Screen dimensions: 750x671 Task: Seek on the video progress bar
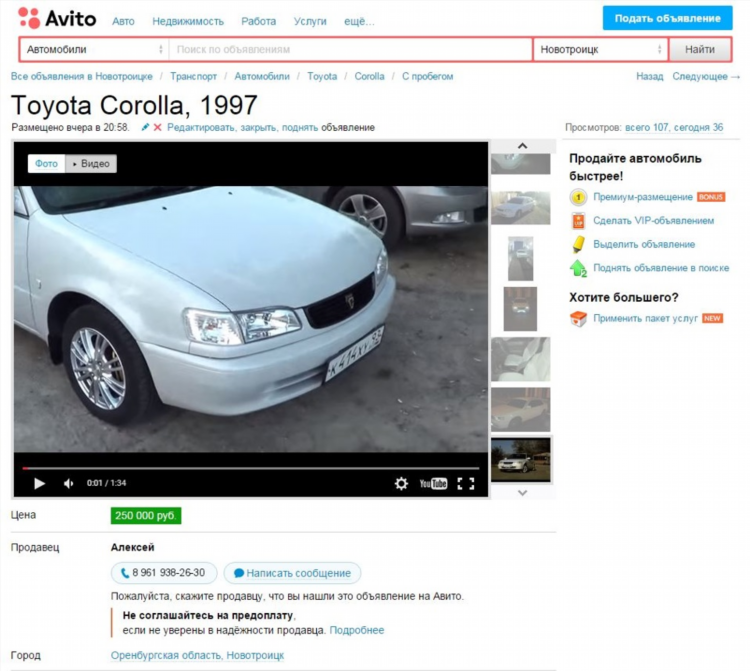click(x=251, y=468)
